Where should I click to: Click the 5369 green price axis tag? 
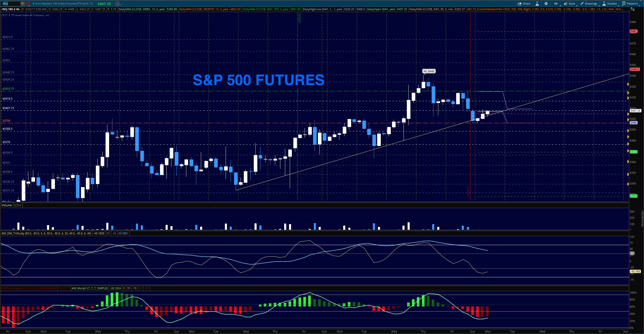click(634, 152)
